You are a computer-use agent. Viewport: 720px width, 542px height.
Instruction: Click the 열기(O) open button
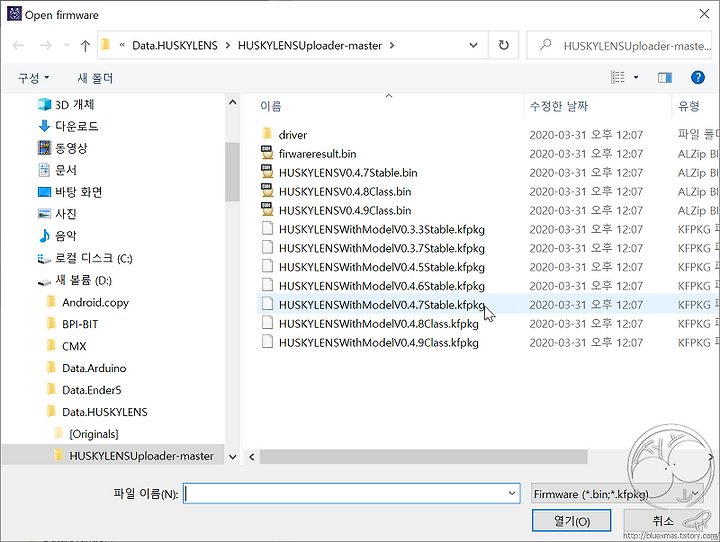pyautogui.click(x=571, y=521)
